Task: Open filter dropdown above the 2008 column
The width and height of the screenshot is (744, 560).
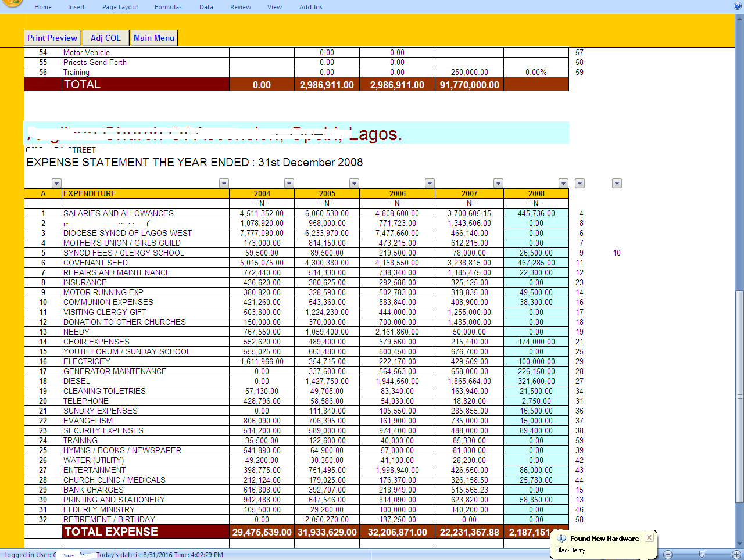Action: 563,184
